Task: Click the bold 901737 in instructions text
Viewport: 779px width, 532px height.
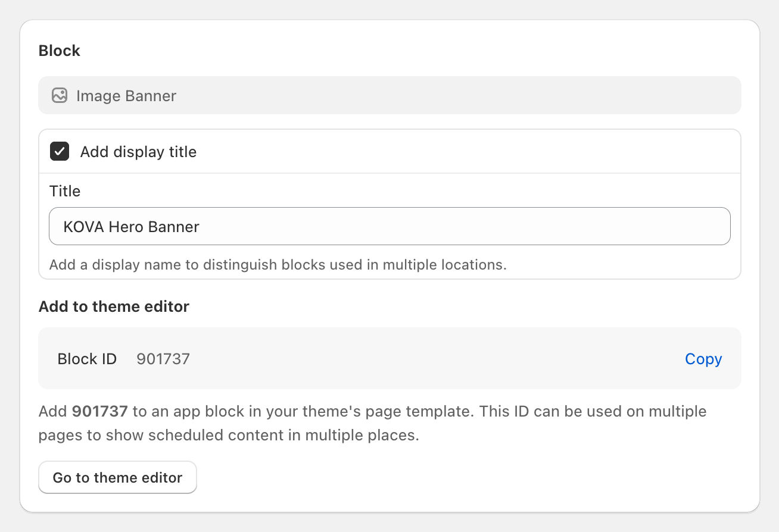Action: [100, 411]
